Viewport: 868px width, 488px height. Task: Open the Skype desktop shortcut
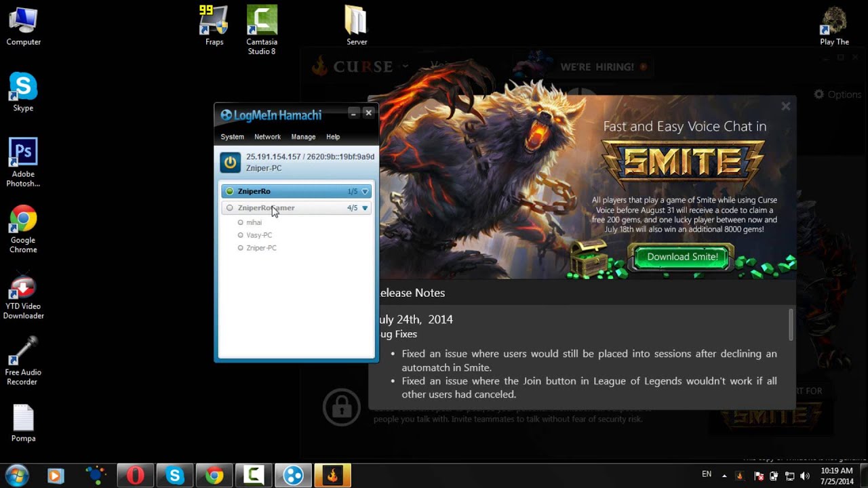click(x=23, y=92)
